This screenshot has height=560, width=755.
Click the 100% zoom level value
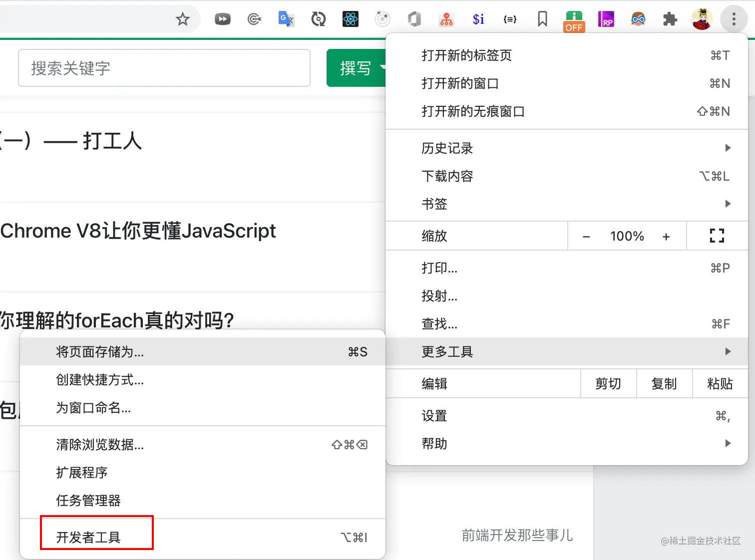pyautogui.click(x=627, y=236)
